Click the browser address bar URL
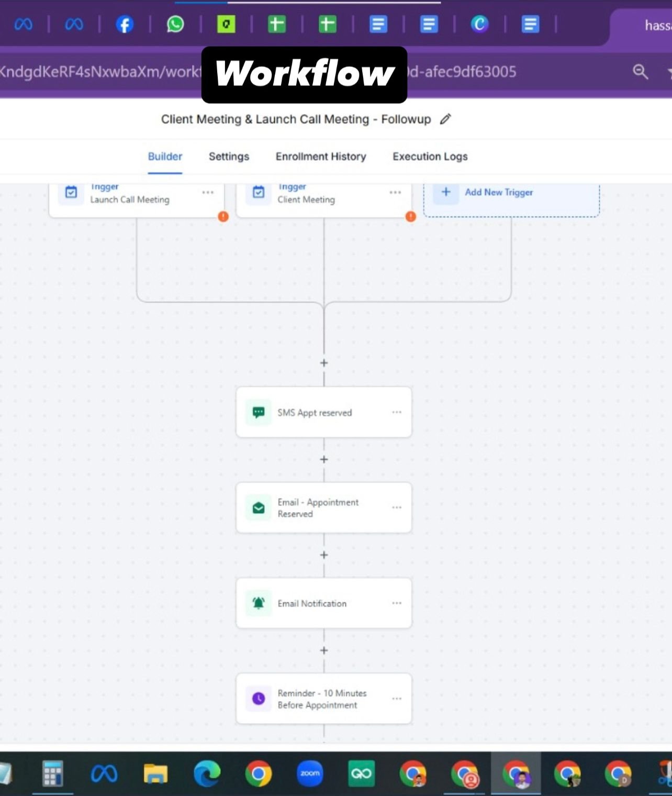Viewport: 672px width, 796px height. click(99, 72)
